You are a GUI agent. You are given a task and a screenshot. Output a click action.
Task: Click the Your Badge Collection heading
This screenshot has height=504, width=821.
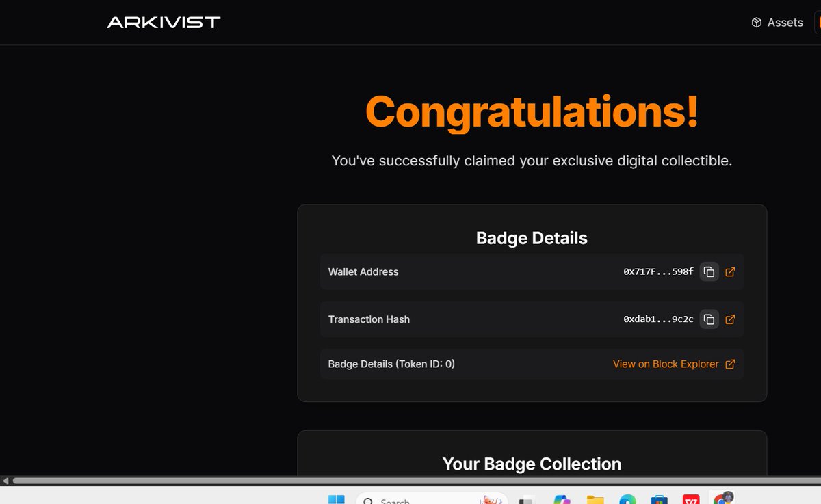pos(532,464)
